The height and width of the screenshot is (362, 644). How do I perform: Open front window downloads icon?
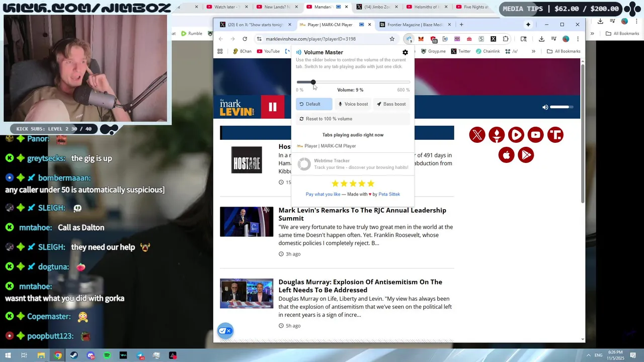(x=541, y=39)
